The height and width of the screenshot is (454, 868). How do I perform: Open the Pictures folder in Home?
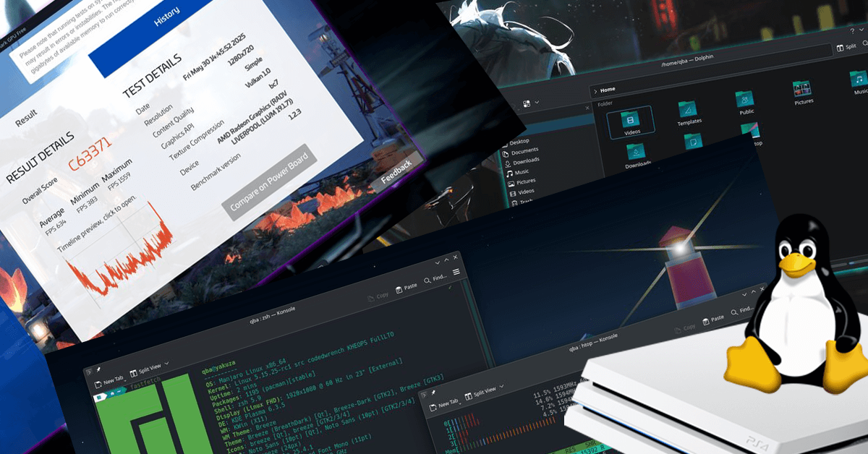pyautogui.click(x=802, y=91)
